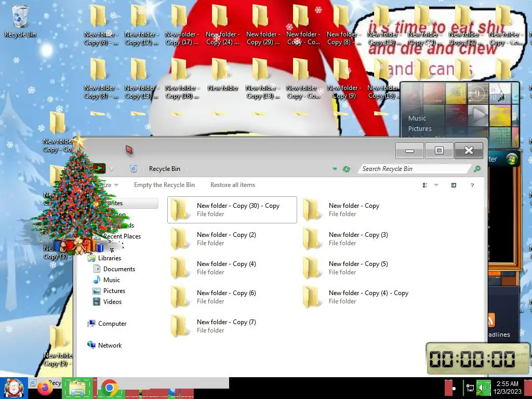Open the Santa Start button
This screenshot has height=399, width=532.
[14, 388]
